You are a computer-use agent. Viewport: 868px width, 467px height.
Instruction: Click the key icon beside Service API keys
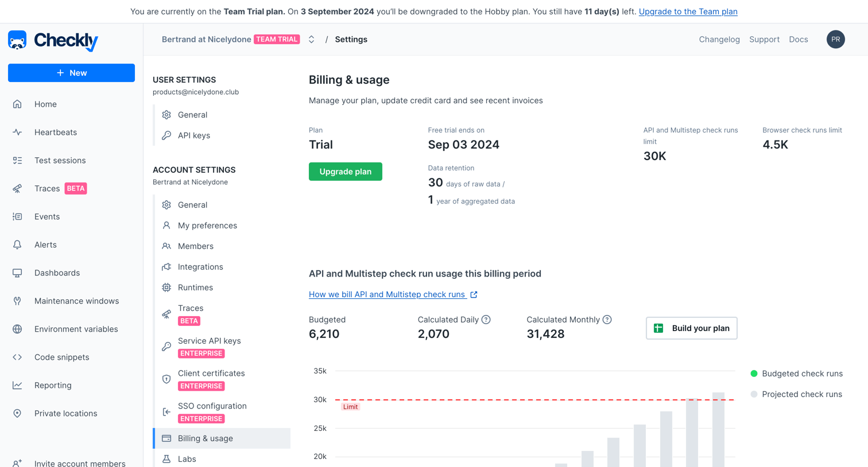pos(166,347)
